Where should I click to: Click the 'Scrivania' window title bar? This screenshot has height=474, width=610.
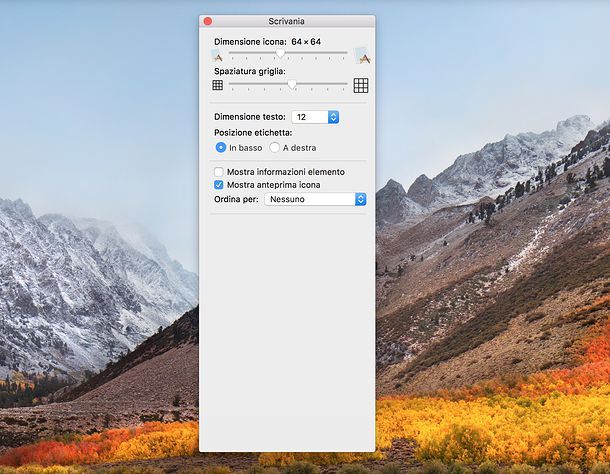(287, 21)
